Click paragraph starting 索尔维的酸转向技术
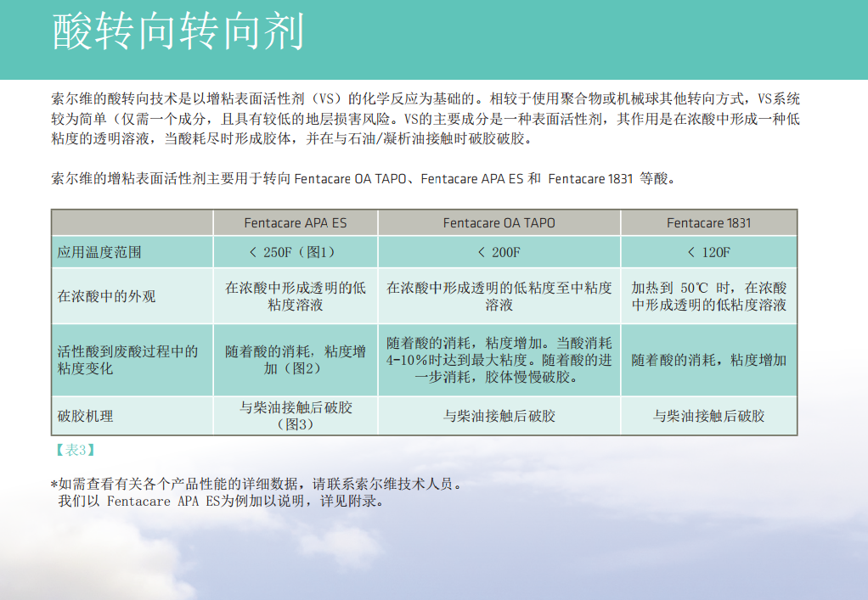Viewport: 868px width, 600px height. click(x=426, y=118)
